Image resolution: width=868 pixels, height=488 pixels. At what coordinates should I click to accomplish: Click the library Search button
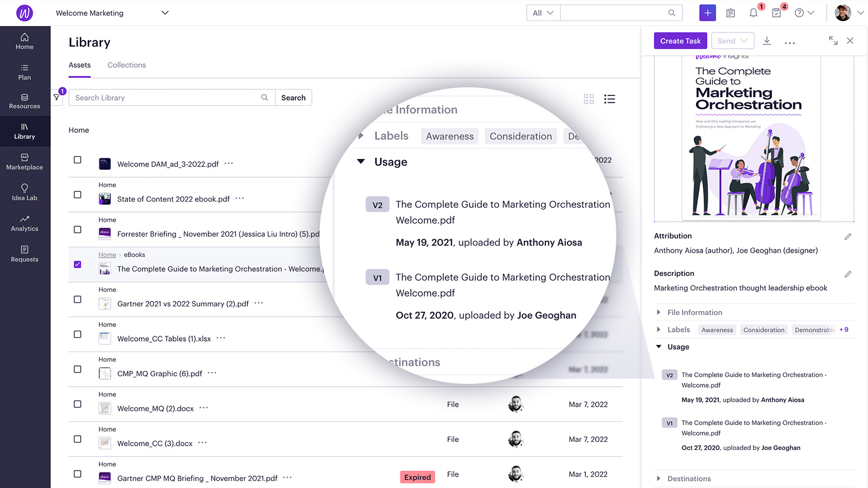(293, 98)
